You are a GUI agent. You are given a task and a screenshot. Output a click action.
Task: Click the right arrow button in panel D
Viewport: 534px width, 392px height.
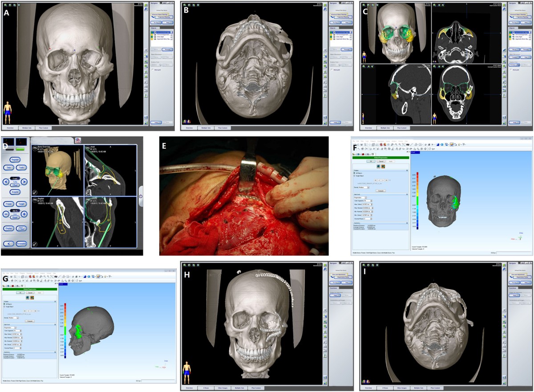tap(24, 182)
